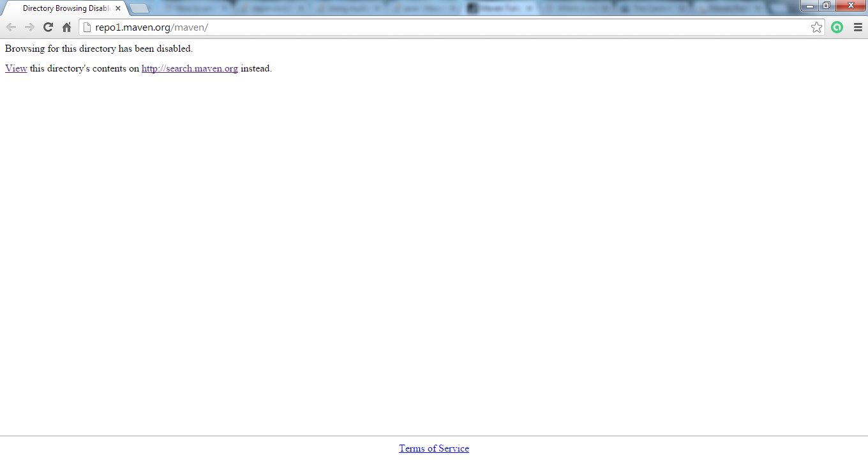This screenshot has height=465, width=868.
Task: Open a new tab with the new-tab button
Action: (x=139, y=9)
